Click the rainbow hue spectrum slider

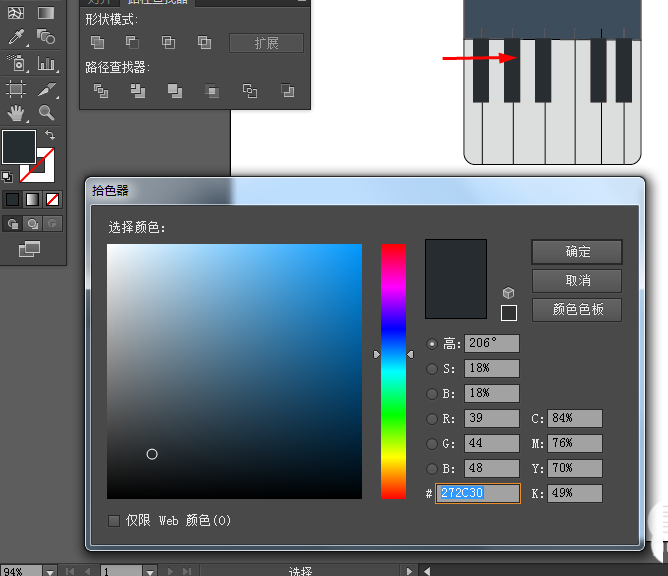393,370
